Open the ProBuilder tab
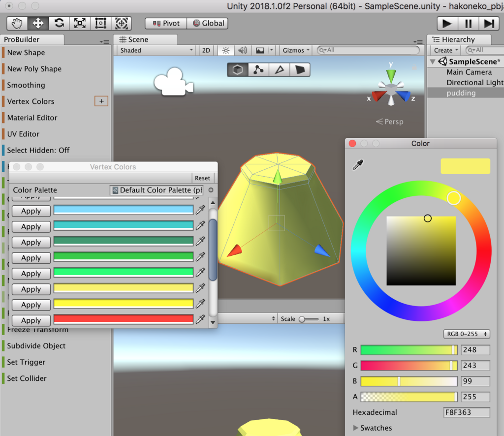The width and height of the screenshot is (504, 436). pyautogui.click(x=32, y=39)
